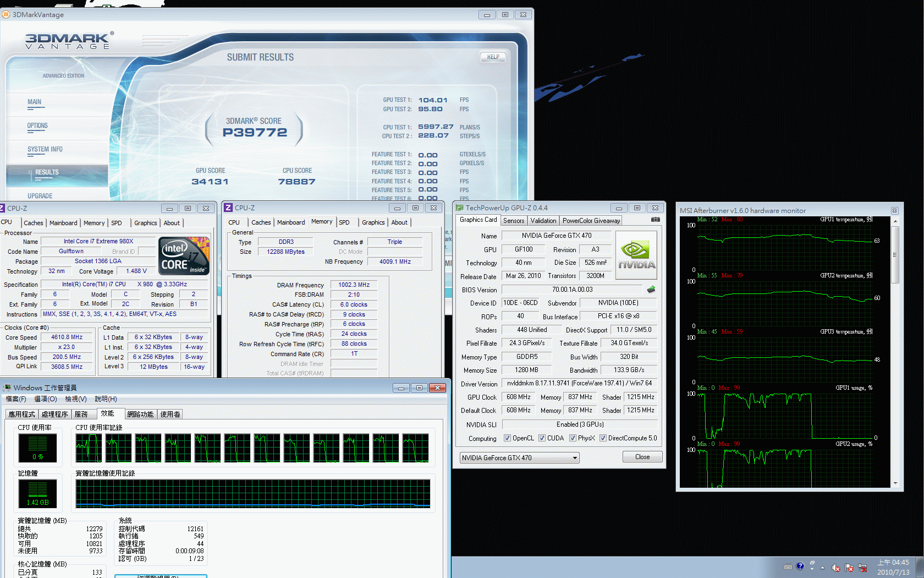
Task: Open Caches tab in left CPU-Z window
Action: tap(33, 223)
